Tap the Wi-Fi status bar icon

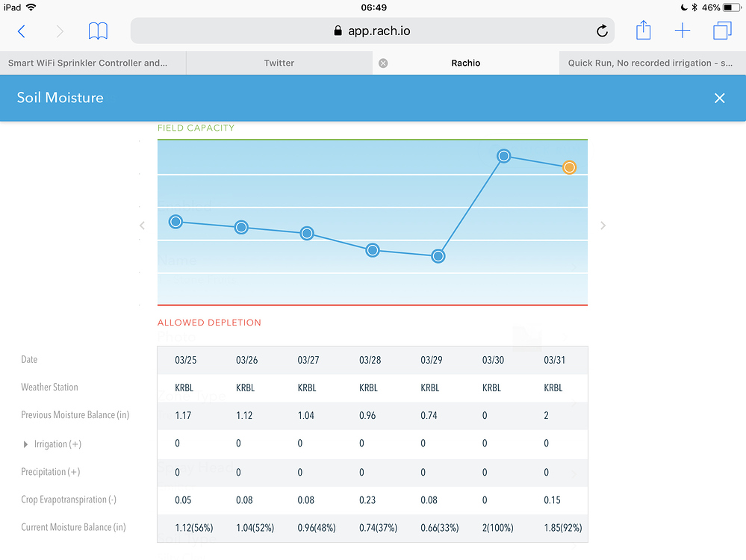click(x=32, y=6)
